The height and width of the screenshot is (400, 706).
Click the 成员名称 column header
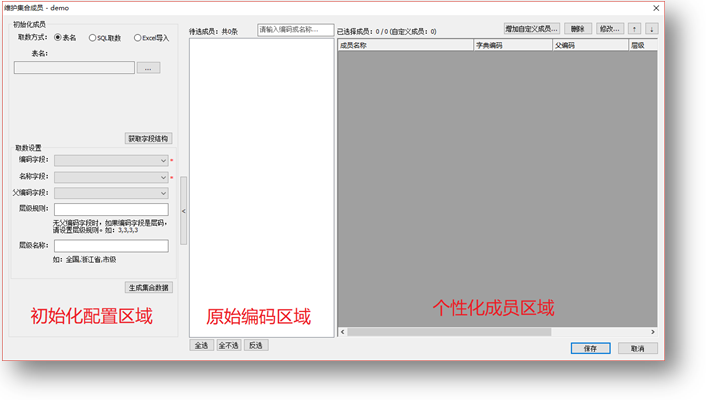point(405,45)
